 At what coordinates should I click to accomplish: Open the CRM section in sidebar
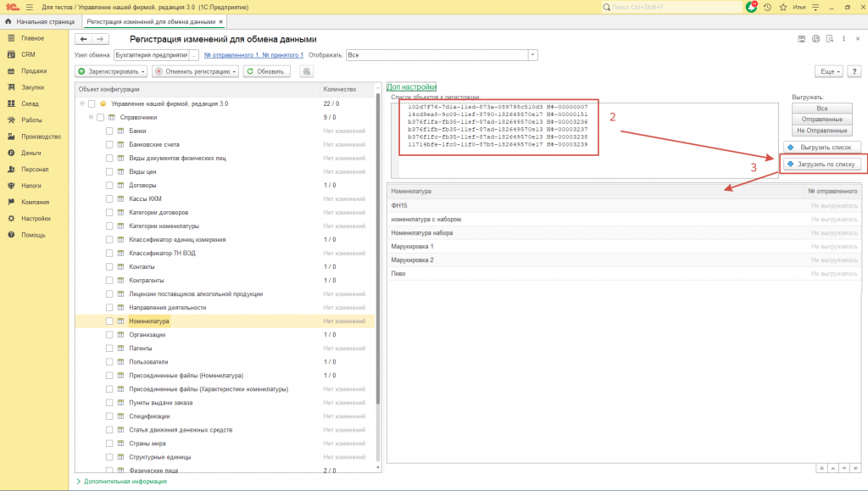[x=28, y=54]
